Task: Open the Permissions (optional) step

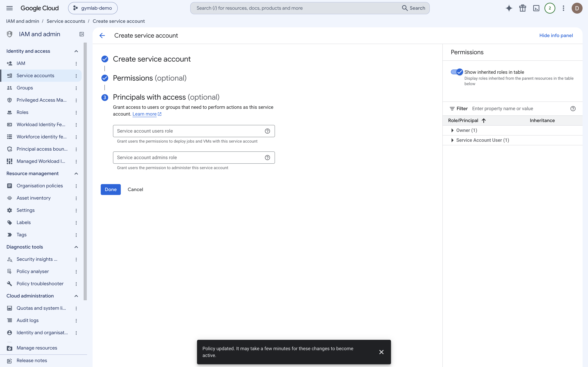Action: coord(150,78)
